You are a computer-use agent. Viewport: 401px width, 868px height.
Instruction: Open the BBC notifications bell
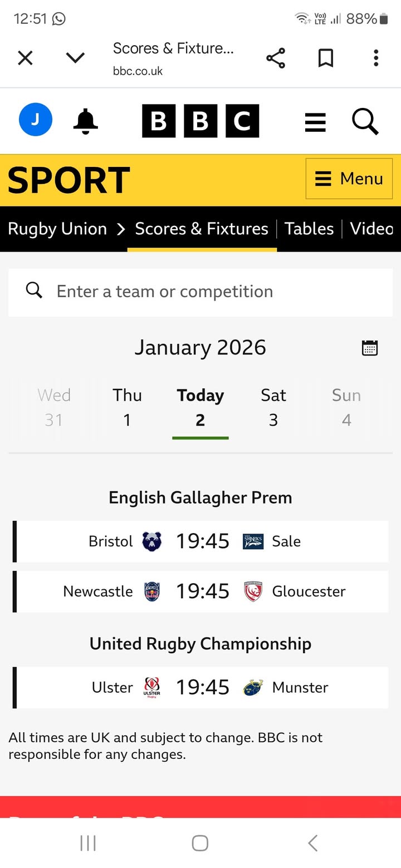pyautogui.click(x=85, y=121)
